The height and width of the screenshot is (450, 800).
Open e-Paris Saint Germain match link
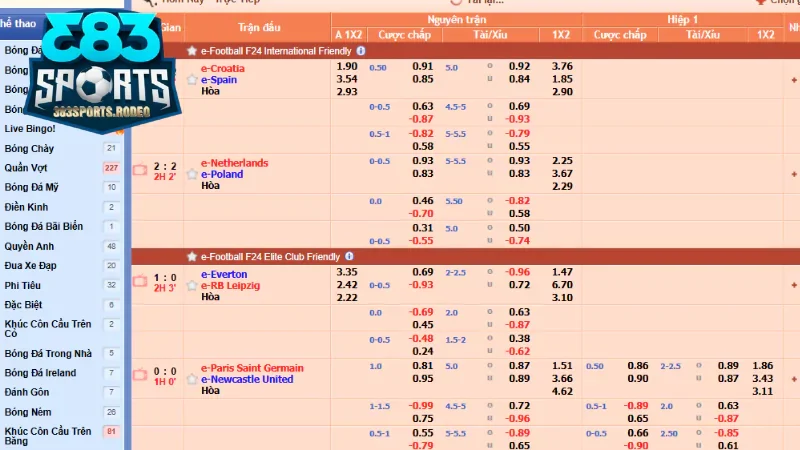pyautogui.click(x=252, y=368)
